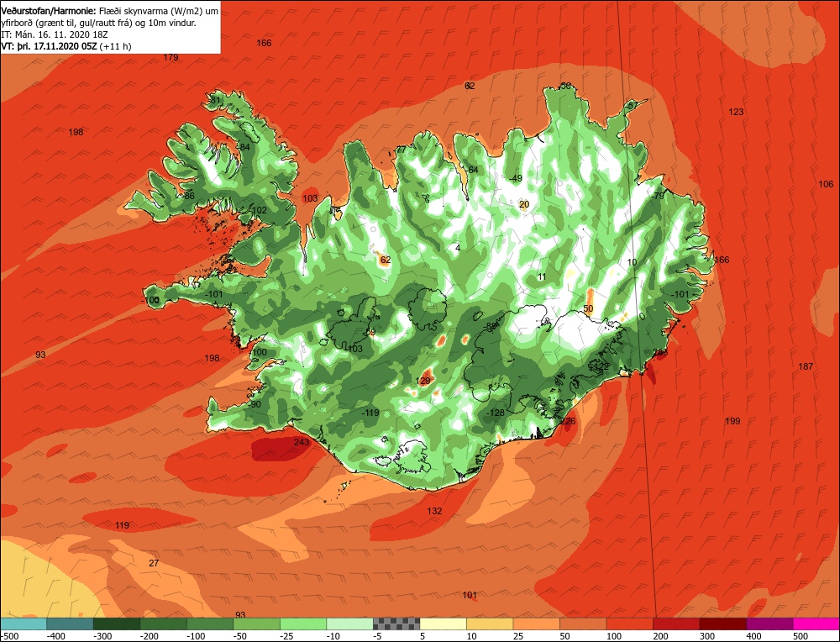Click the '400' legend label
Viewport: 840px width, 642px height.
(x=753, y=636)
